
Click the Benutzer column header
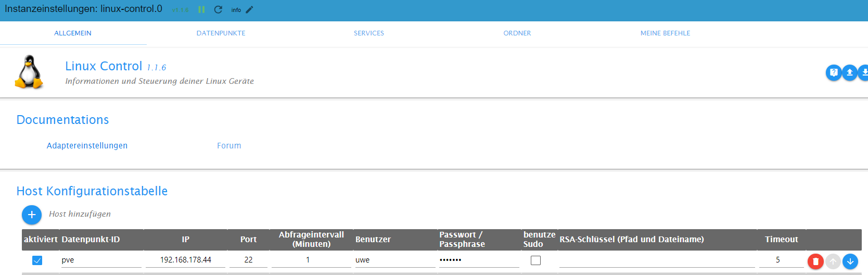click(x=373, y=240)
